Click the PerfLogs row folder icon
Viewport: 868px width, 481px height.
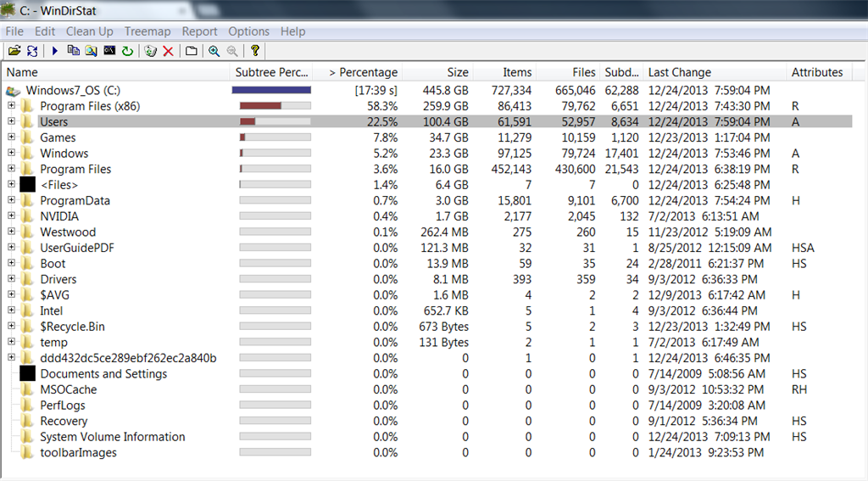[x=27, y=405]
